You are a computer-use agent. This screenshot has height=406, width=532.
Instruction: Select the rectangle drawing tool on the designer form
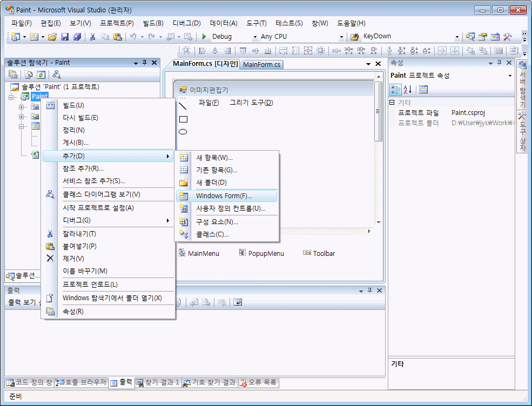(x=183, y=119)
